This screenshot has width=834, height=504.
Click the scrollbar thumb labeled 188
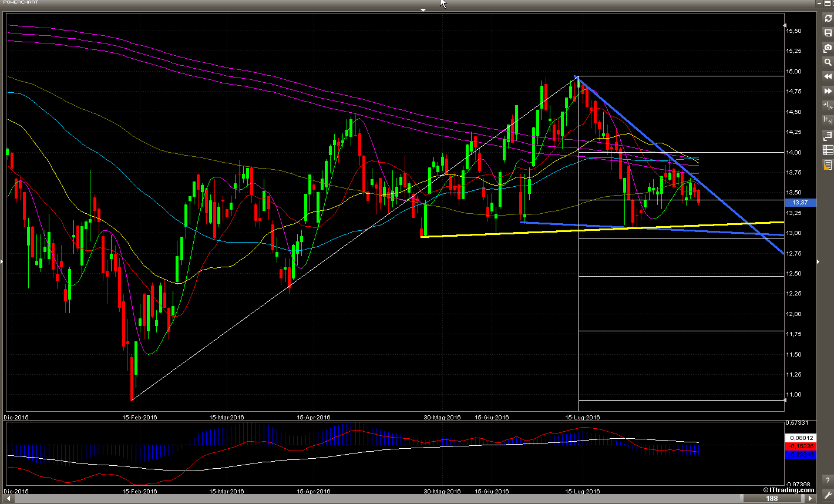click(x=772, y=498)
